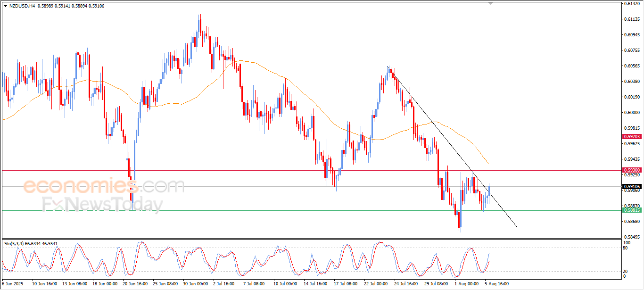
Task: Click price axis label 0.58495
Action: 632,237
